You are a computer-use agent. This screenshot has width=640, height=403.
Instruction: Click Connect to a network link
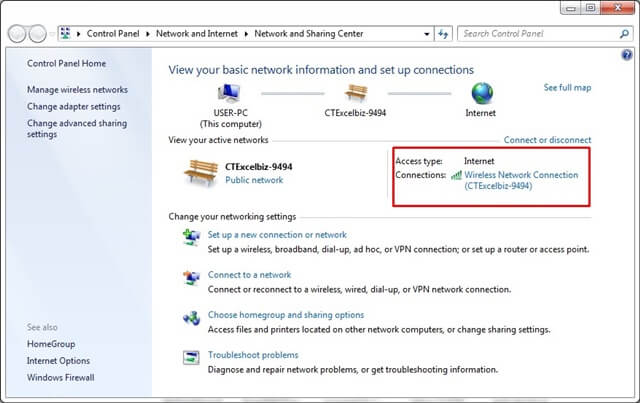pos(249,275)
